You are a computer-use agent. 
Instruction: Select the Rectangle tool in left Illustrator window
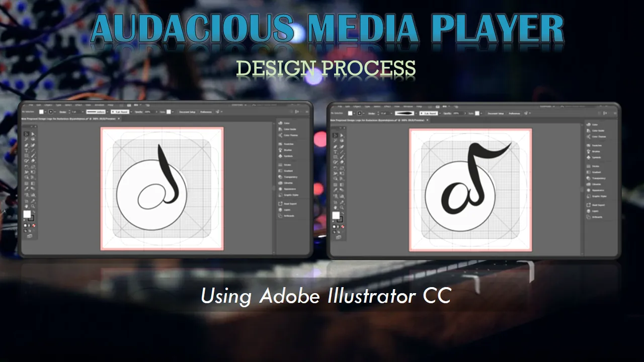pos(26,155)
